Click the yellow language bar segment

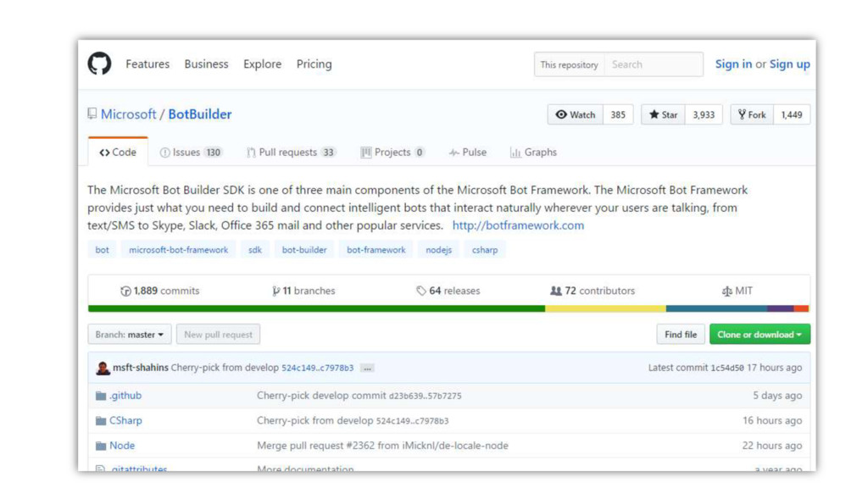pos(605,308)
